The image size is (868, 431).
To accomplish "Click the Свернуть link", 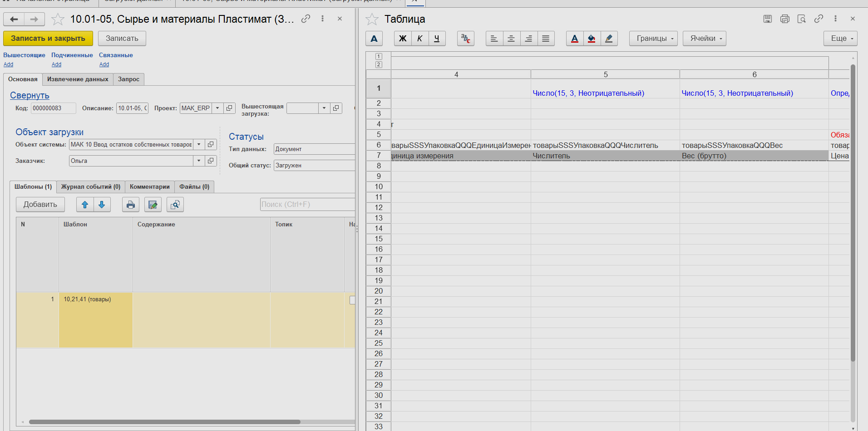I will [x=30, y=95].
